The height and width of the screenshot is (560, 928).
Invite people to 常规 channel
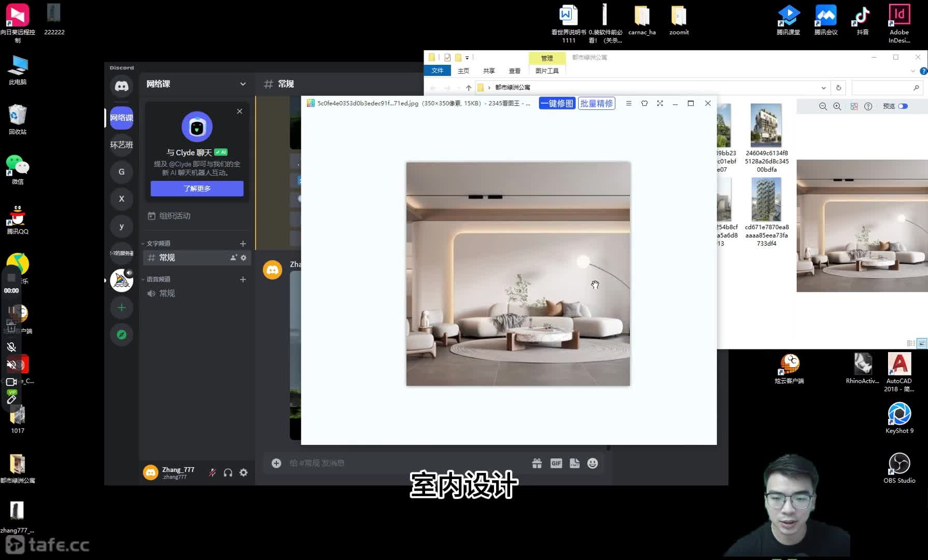click(233, 258)
